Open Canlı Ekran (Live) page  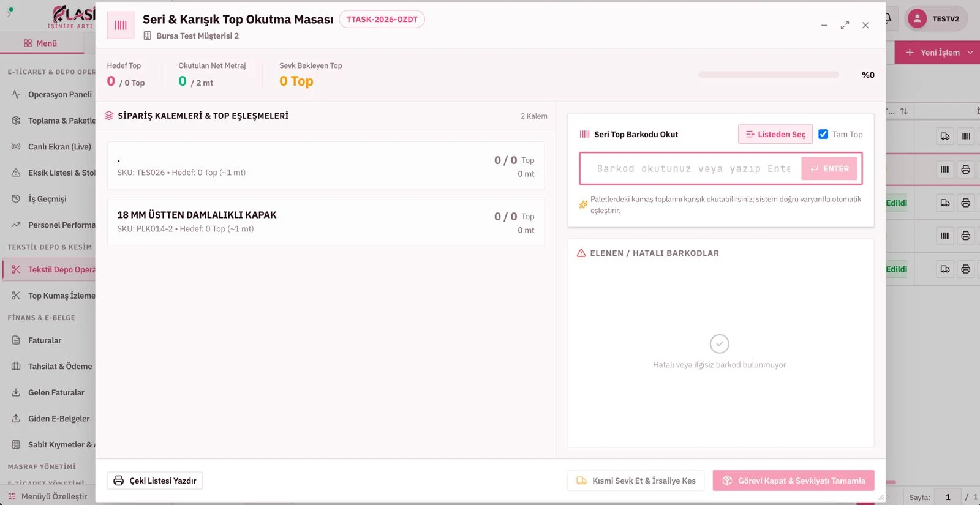53,147
